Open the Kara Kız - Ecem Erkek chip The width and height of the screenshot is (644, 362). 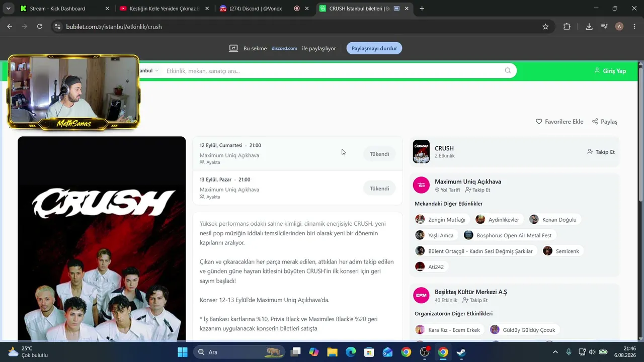point(449,330)
